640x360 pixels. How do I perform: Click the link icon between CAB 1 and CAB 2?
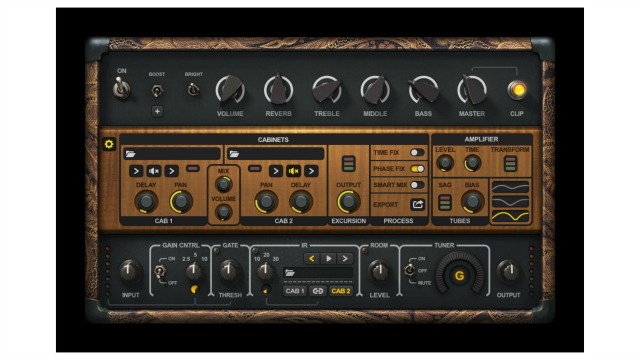coord(318,291)
